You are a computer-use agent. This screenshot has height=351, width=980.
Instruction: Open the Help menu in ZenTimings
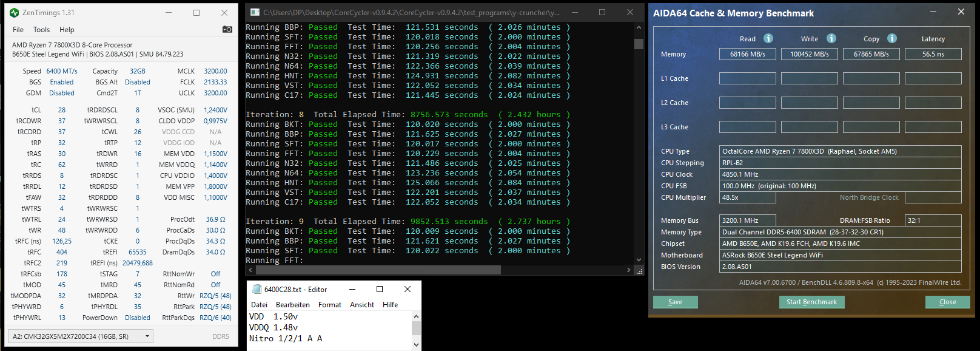point(67,30)
